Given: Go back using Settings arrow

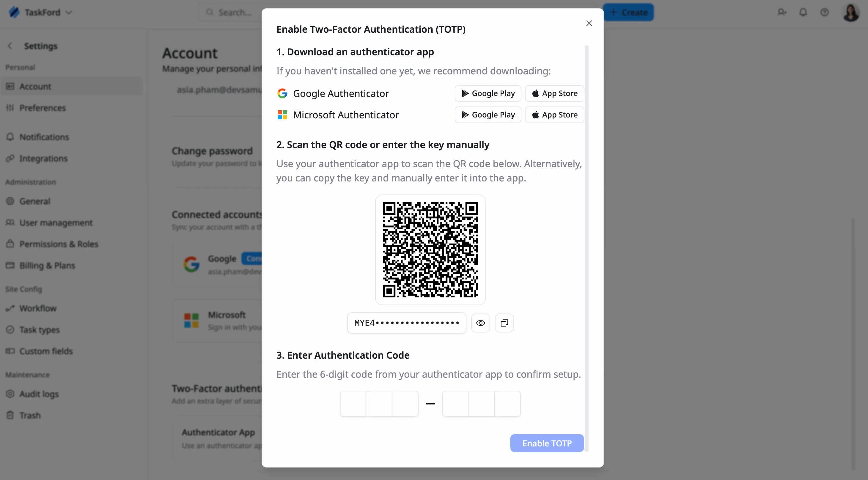Looking at the screenshot, I should (x=10, y=46).
